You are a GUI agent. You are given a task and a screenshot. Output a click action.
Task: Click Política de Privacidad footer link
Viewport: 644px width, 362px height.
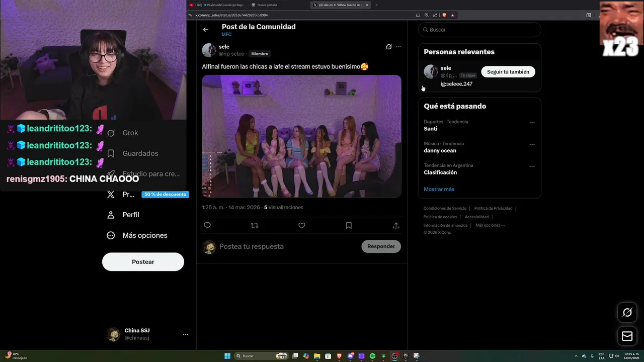point(493,208)
